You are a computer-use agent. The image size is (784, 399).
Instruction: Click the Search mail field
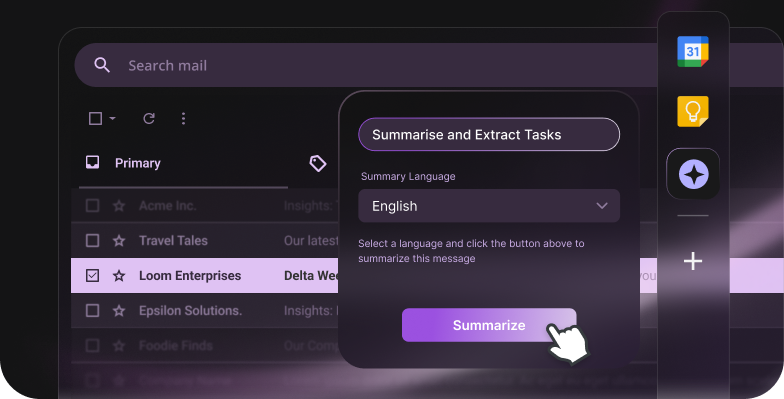click(429, 65)
